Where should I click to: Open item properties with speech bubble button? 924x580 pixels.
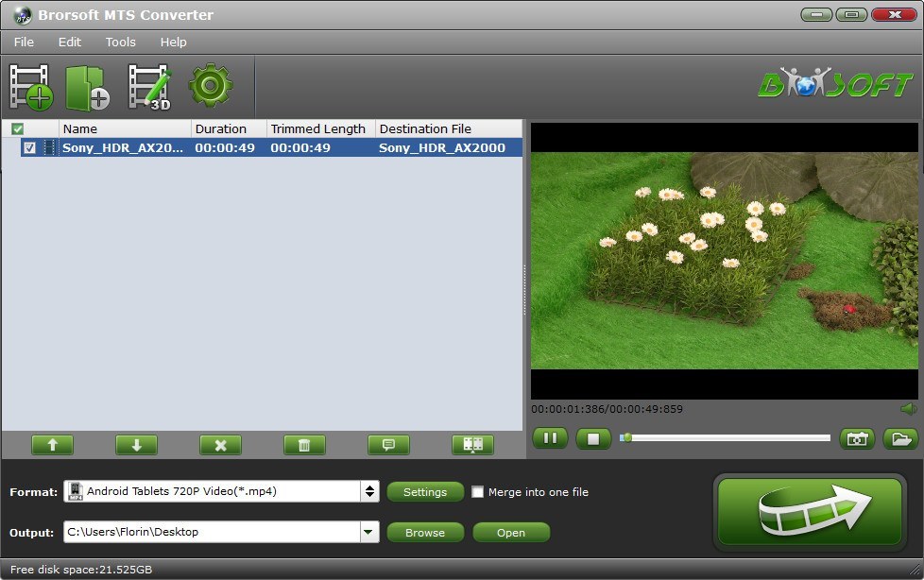[x=389, y=445]
